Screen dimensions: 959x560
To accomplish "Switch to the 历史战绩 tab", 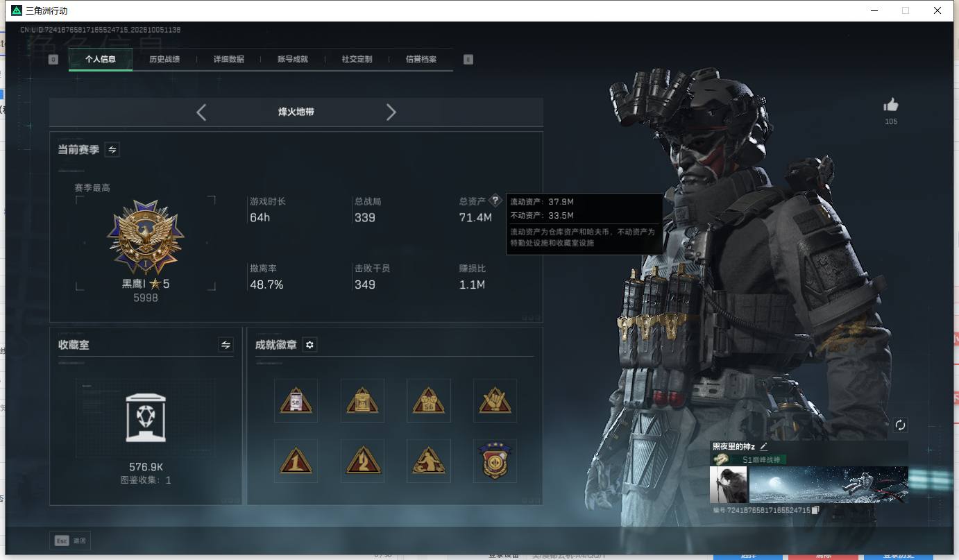I will [x=164, y=60].
